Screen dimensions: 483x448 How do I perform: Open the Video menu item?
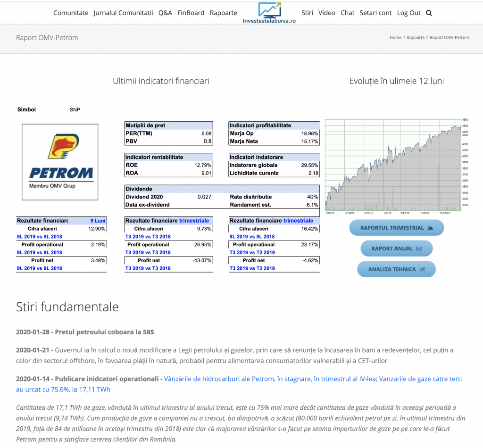326,13
